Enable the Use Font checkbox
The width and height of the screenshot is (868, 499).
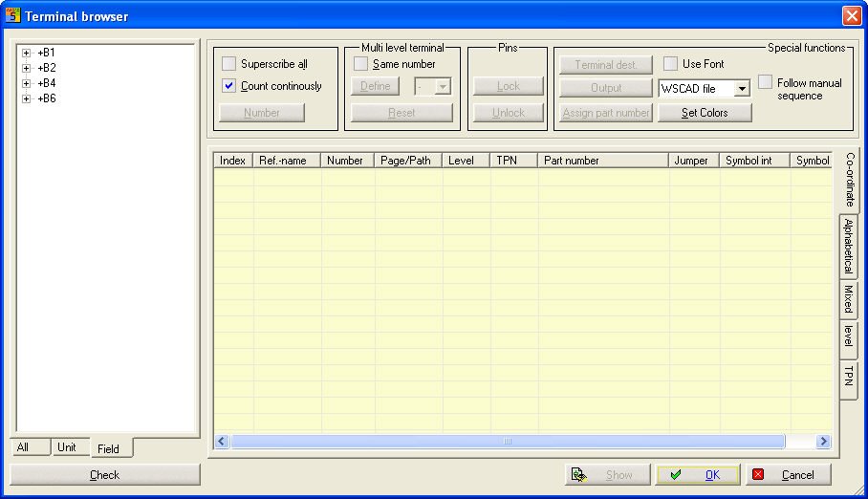(x=670, y=64)
